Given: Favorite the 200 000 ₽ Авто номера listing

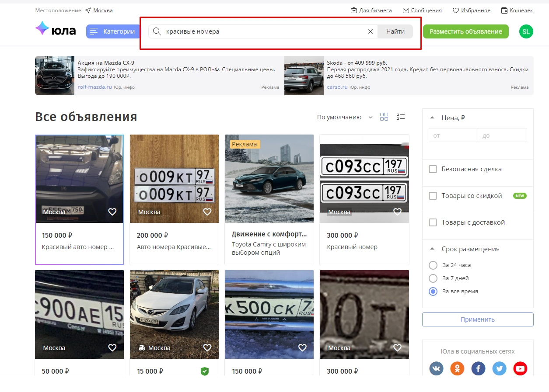Looking at the screenshot, I should [x=207, y=212].
